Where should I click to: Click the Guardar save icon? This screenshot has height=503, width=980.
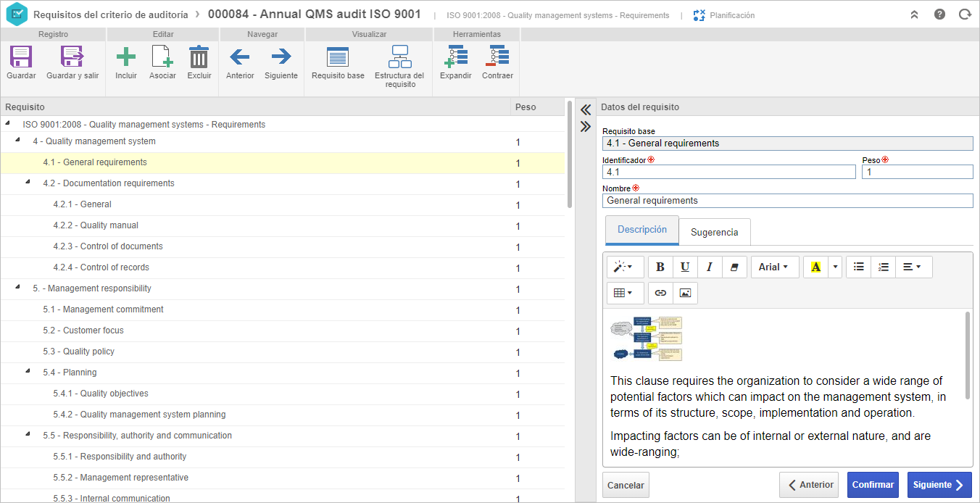21,57
